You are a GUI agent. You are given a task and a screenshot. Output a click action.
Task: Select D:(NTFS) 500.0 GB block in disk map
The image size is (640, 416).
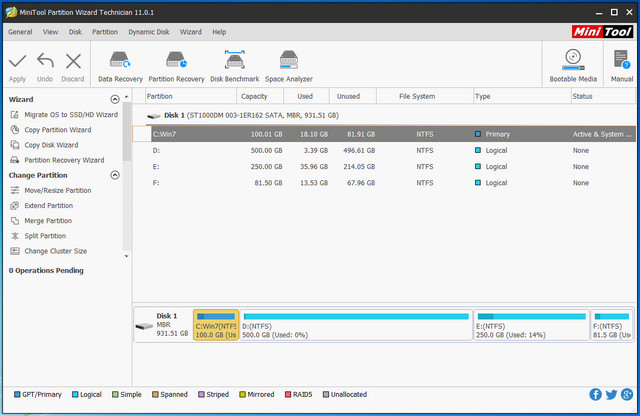click(x=356, y=325)
